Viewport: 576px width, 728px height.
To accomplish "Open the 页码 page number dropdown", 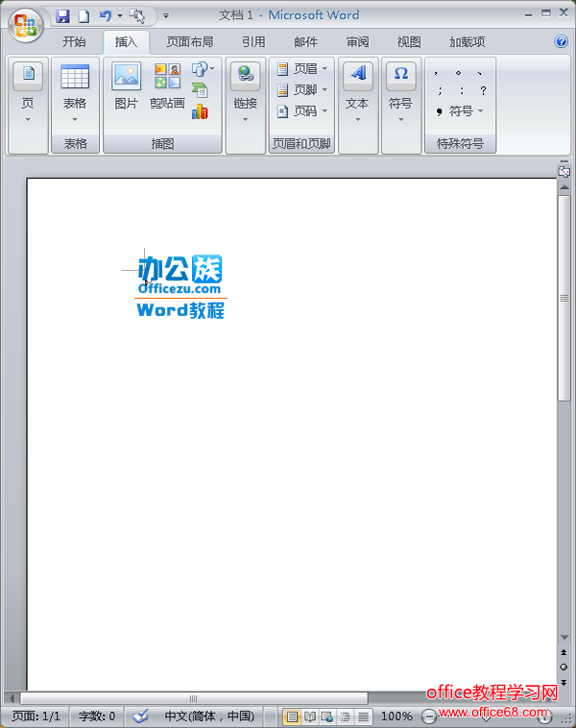I will [302, 111].
